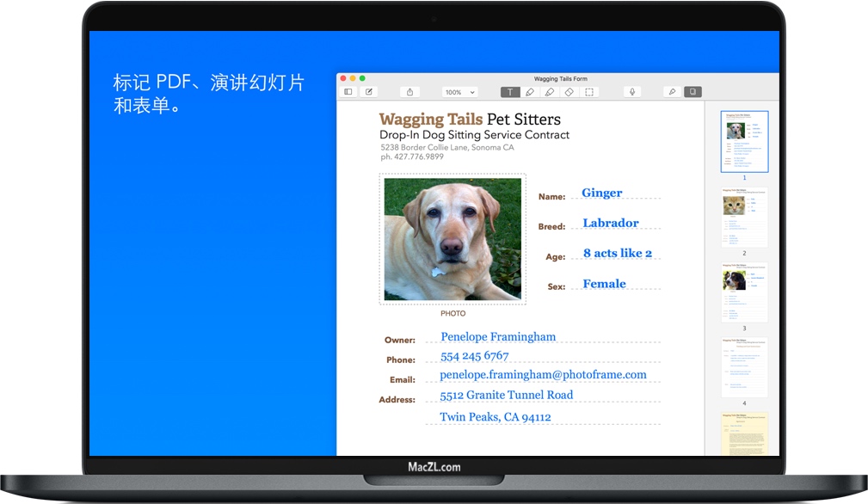
Task: Toggle the sidebar panel button
Action: (x=348, y=92)
